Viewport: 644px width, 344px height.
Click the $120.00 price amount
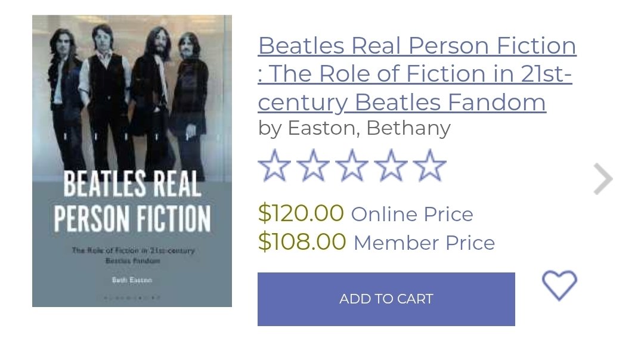click(301, 213)
